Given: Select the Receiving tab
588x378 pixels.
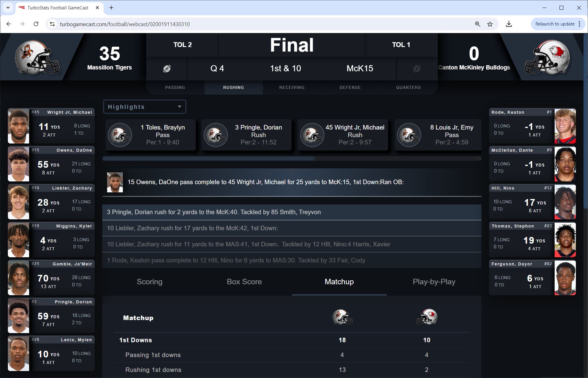Looking at the screenshot, I should (x=292, y=87).
